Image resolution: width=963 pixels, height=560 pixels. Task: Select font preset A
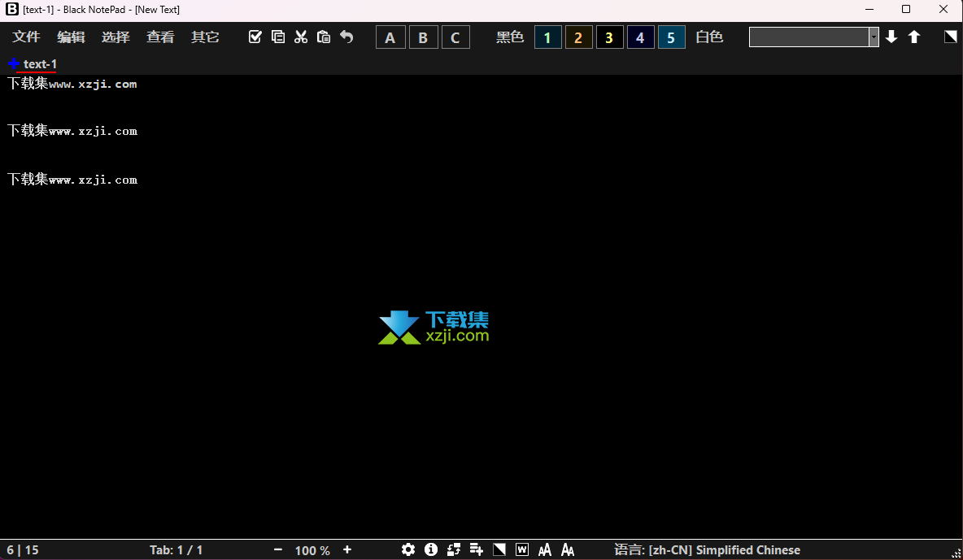point(390,37)
